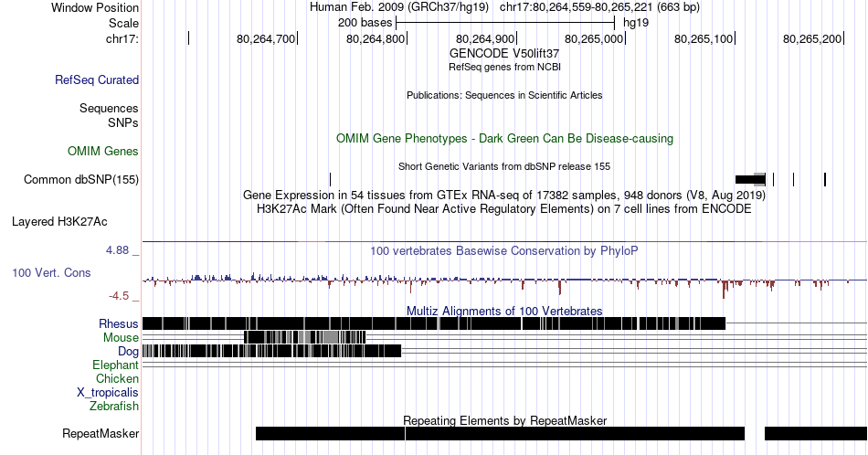The image size is (868, 455).
Task: Click the Dog alignment block
Action: click(x=271, y=350)
